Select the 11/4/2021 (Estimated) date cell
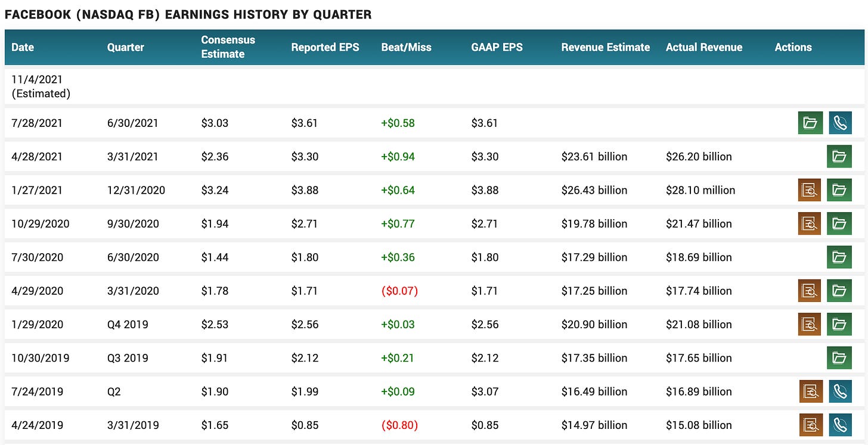868x445 pixels. click(x=41, y=86)
